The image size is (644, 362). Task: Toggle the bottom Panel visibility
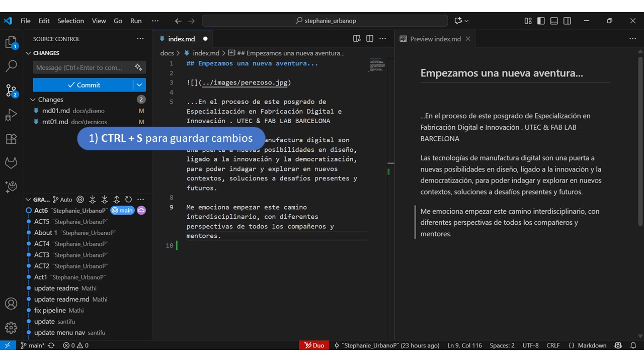tap(554, 21)
